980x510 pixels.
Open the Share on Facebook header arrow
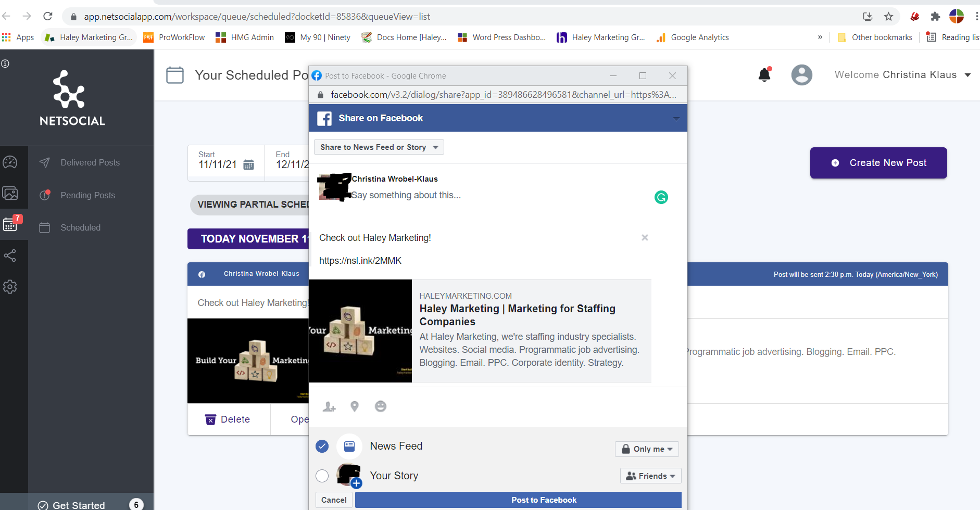(x=676, y=118)
